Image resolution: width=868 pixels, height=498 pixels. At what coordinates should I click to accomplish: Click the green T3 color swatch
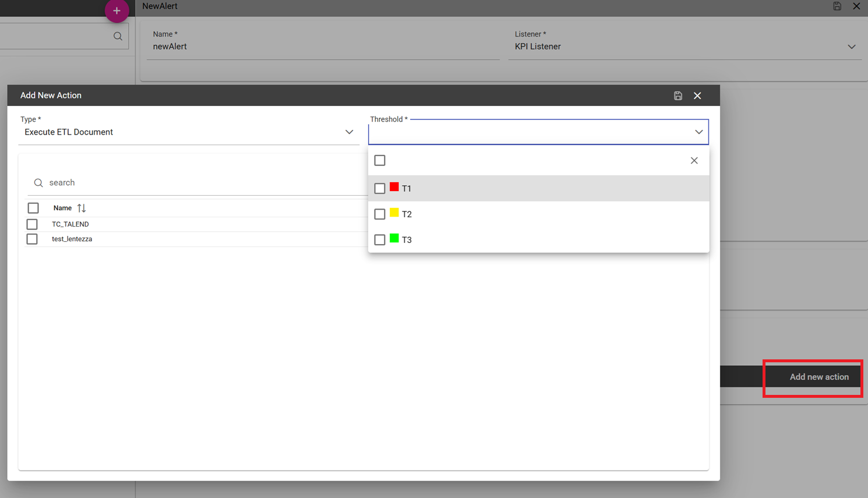click(x=394, y=238)
